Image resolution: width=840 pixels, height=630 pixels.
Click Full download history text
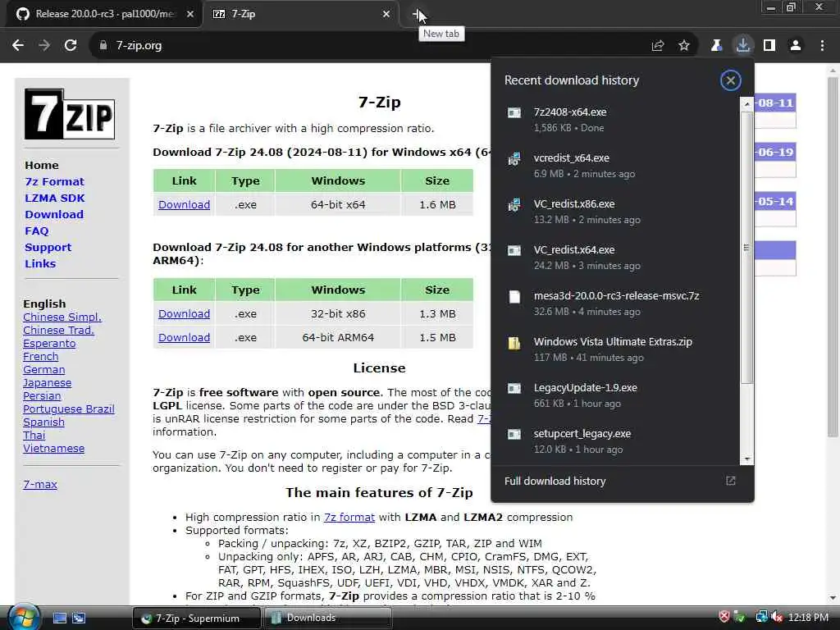(555, 481)
